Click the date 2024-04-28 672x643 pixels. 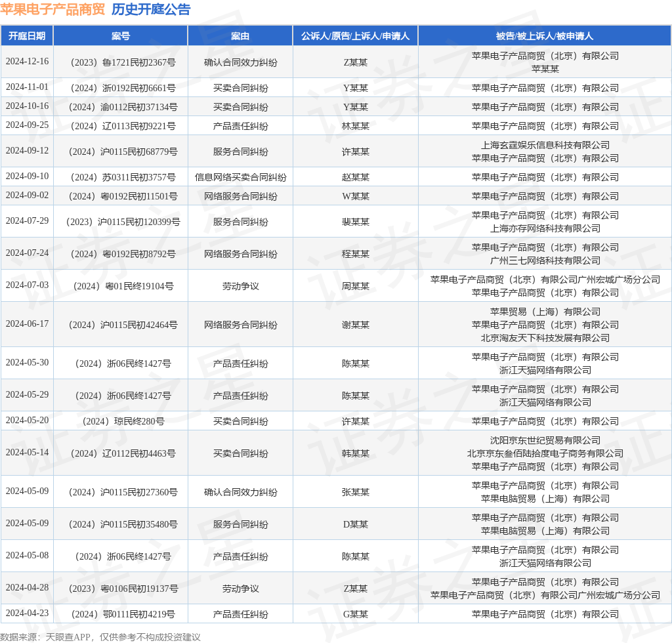click(x=27, y=588)
